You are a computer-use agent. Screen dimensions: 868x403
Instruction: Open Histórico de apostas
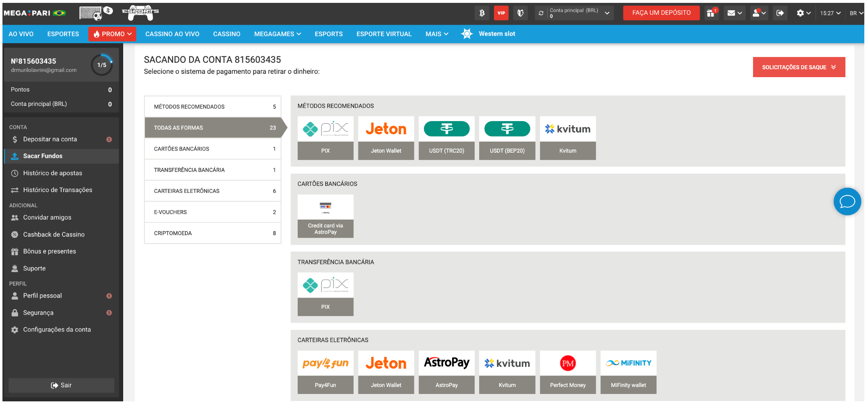[61, 173]
